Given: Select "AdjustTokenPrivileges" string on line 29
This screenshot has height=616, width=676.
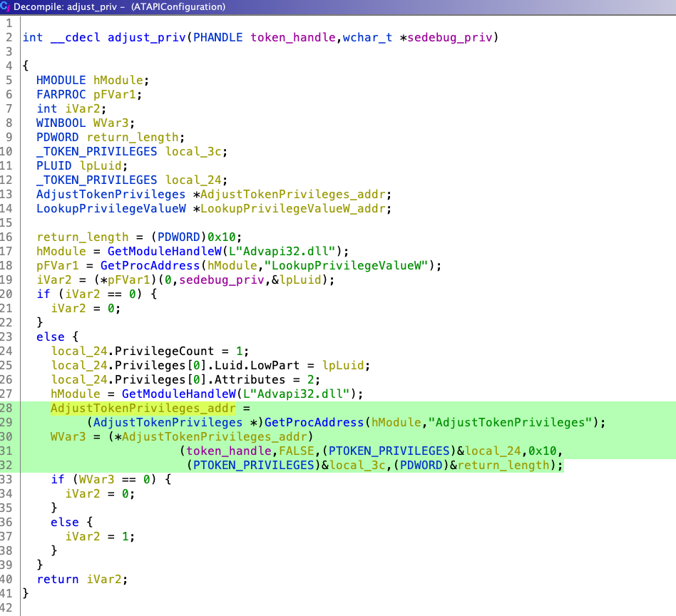Looking at the screenshot, I should click(510, 422).
